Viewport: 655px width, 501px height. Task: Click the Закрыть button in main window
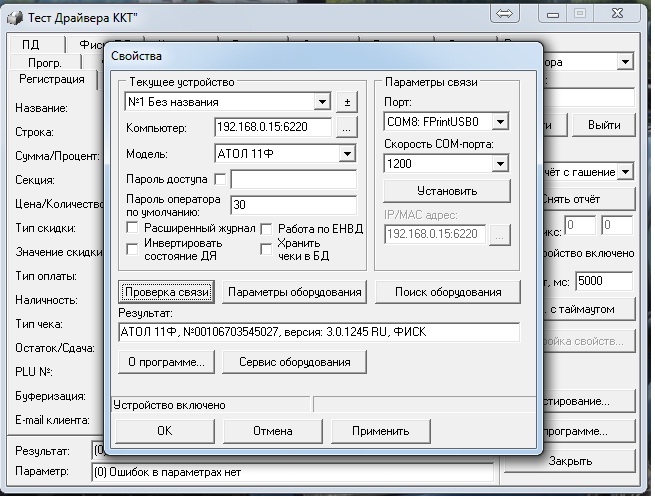pyautogui.click(x=571, y=461)
